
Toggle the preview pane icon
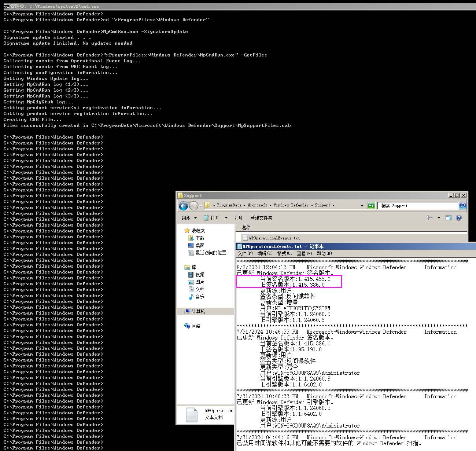click(448, 218)
